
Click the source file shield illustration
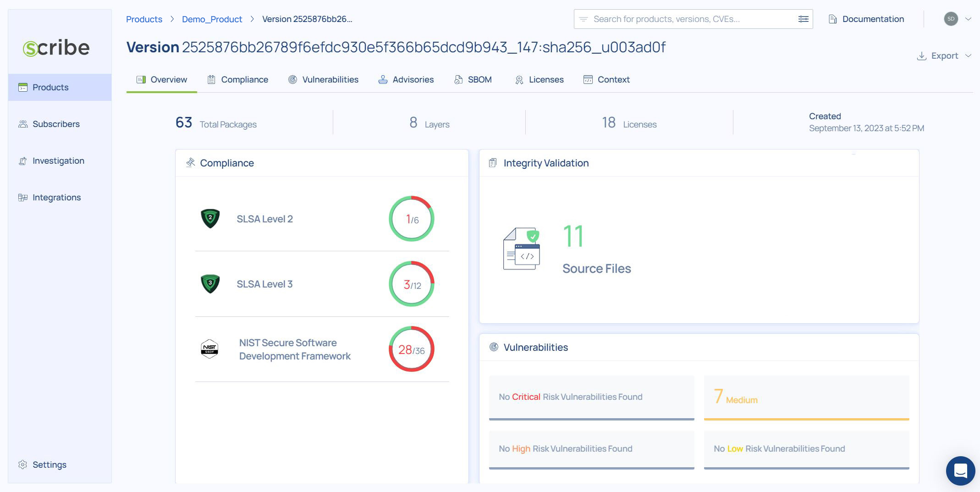click(522, 249)
